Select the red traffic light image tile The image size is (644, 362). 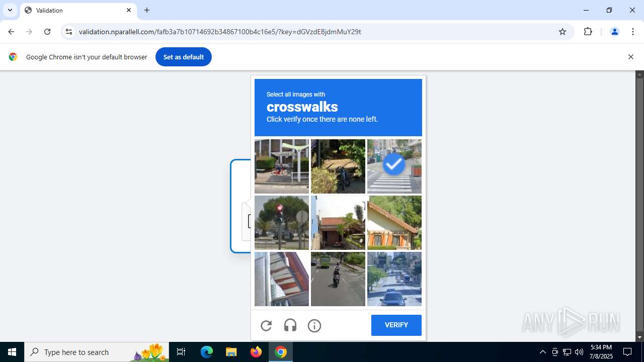282,223
